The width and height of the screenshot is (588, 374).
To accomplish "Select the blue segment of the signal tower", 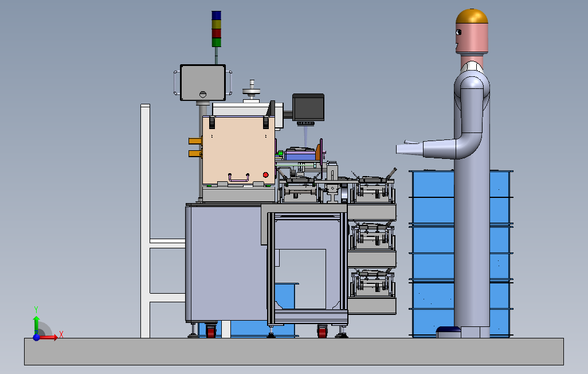I will pos(217,15).
